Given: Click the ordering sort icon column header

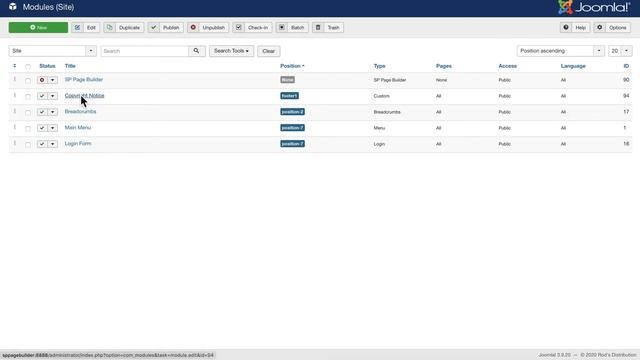Looking at the screenshot, I should click(x=15, y=66).
